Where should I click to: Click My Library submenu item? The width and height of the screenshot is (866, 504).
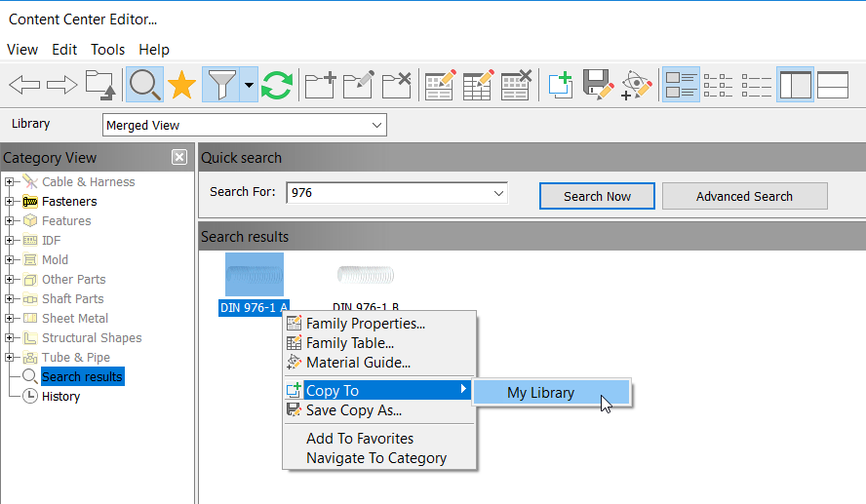(552, 393)
